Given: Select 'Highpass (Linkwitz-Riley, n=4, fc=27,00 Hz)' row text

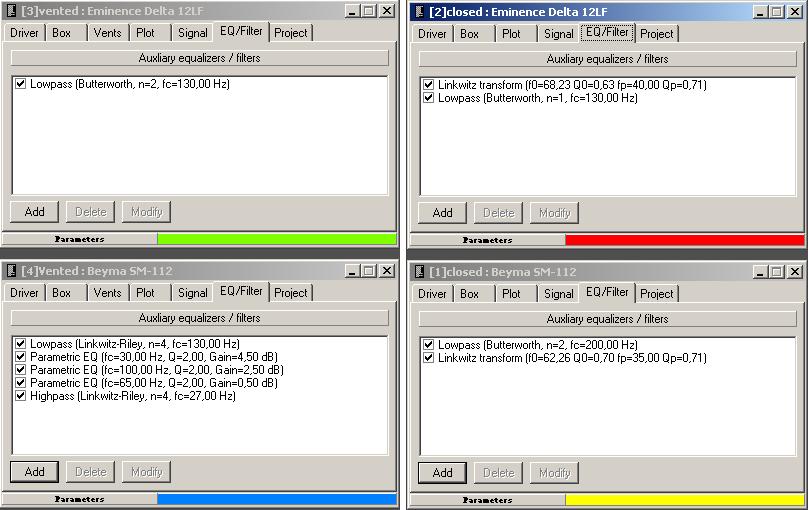Looking at the screenshot, I should coord(133,396).
